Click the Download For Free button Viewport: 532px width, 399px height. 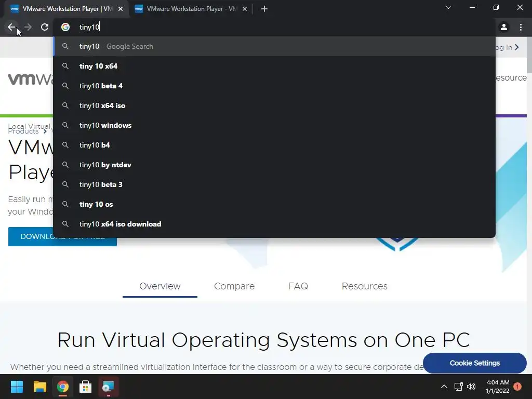click(x=62, y=236)
